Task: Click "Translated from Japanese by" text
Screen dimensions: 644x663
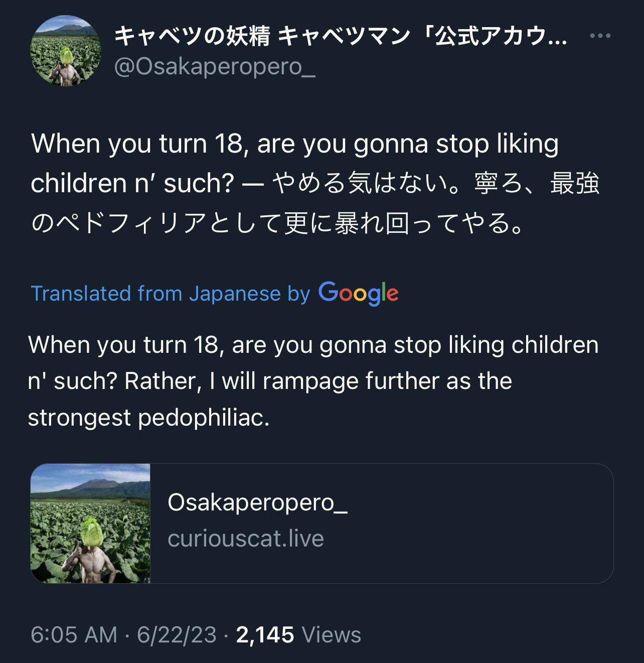Action: [x=171, y=294]
